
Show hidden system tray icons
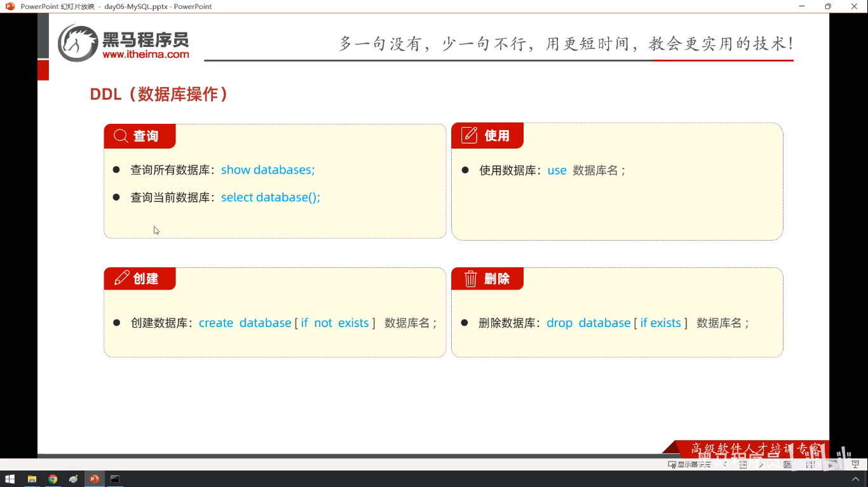click(857, 479)
